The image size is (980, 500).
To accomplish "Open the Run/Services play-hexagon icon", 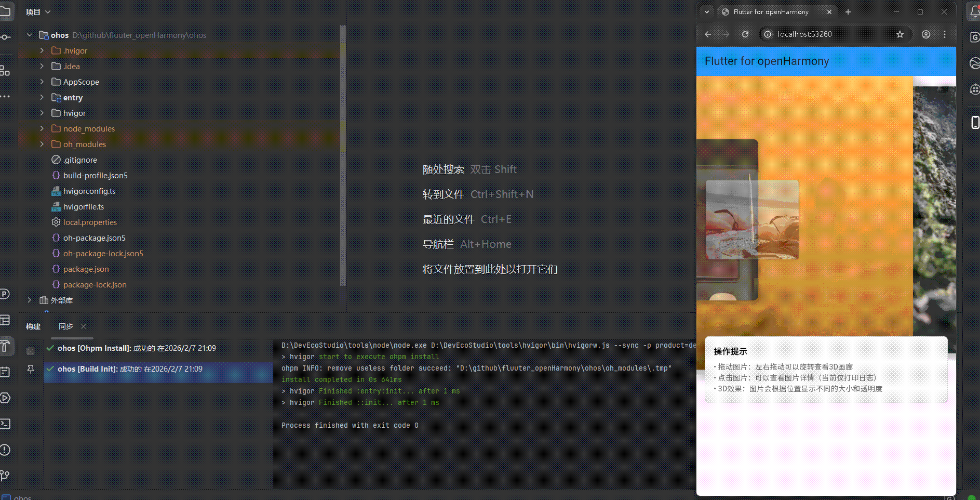I will pos(5,398).
